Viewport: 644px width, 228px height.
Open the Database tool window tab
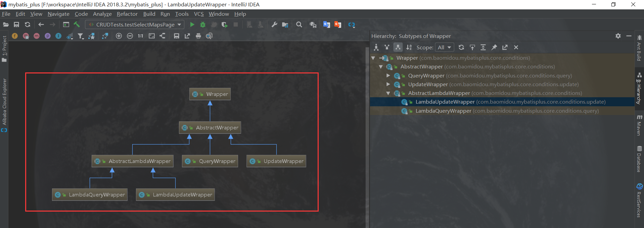click(x=639, y=159)
